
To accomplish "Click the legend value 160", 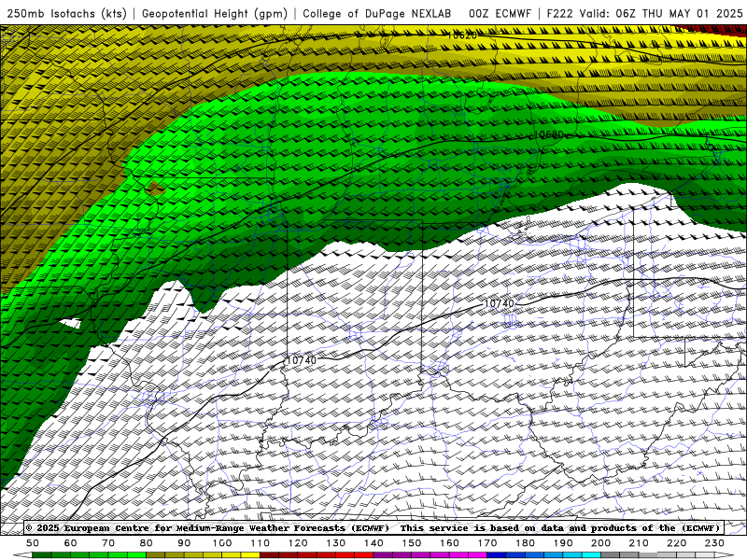I will coord(449,543).
